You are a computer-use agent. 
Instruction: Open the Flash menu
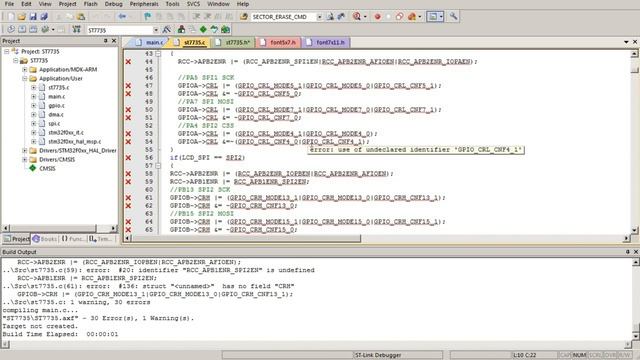[90, 4]
